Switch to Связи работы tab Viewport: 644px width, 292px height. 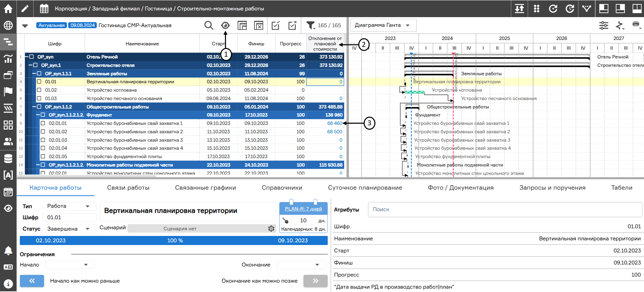pyautogui.click(x=128, y=188)
